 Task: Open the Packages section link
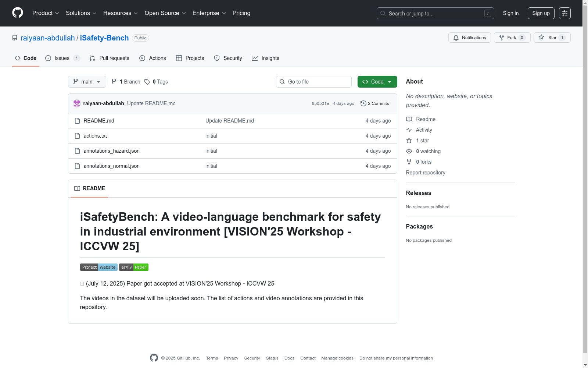(x=419, y=226)
